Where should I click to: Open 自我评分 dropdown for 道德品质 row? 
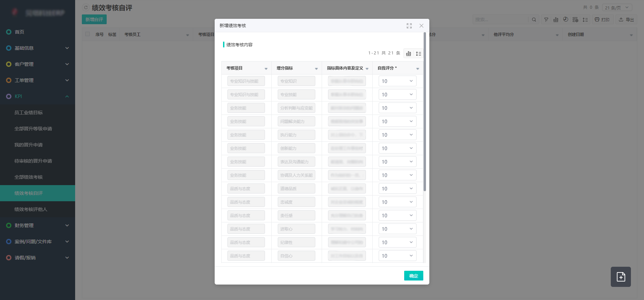tap(397, 188)
